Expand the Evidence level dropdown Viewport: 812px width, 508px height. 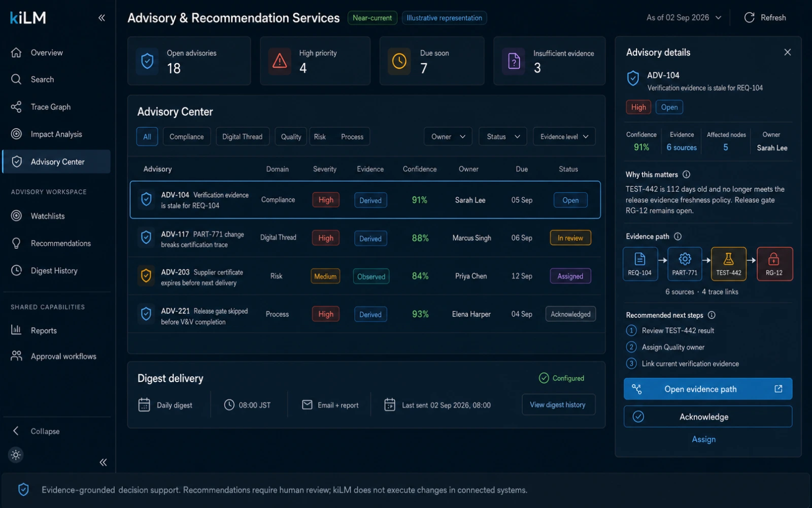point(564,137)
